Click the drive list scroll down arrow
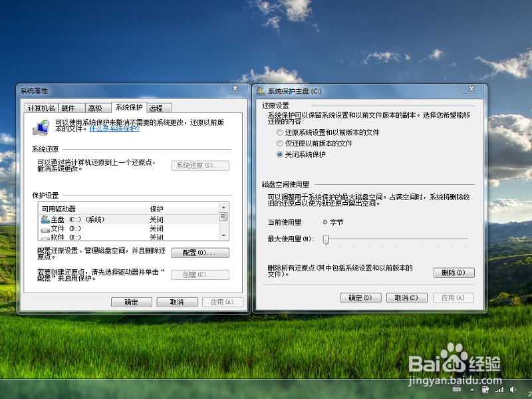Image resolution: width=532 pixels, height=399 pixels. tap(223, 236)
